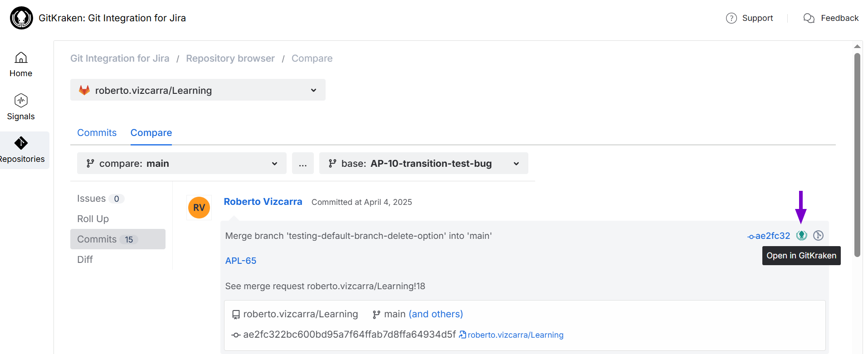Open the roberto.vizcarra/Learning external link

(516, 335)
